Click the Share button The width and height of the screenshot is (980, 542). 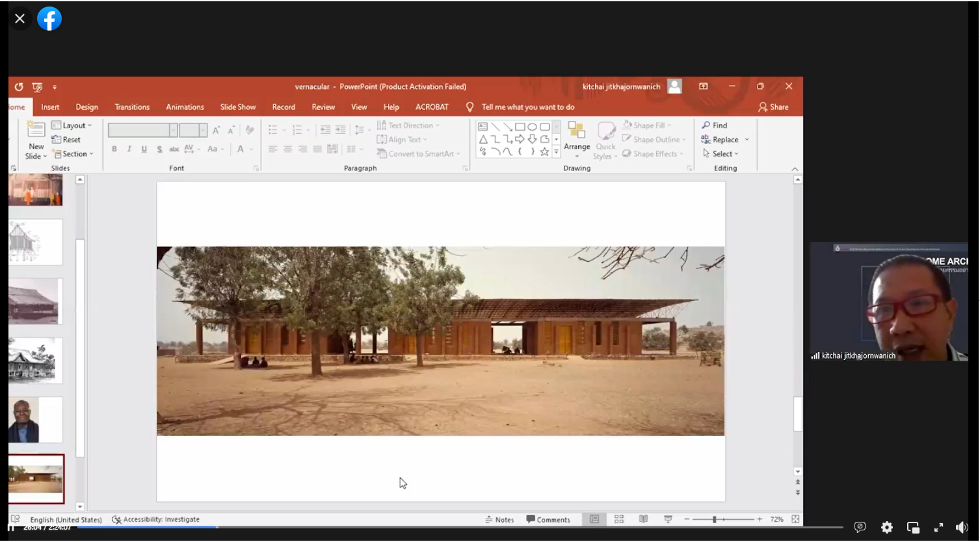773,107
